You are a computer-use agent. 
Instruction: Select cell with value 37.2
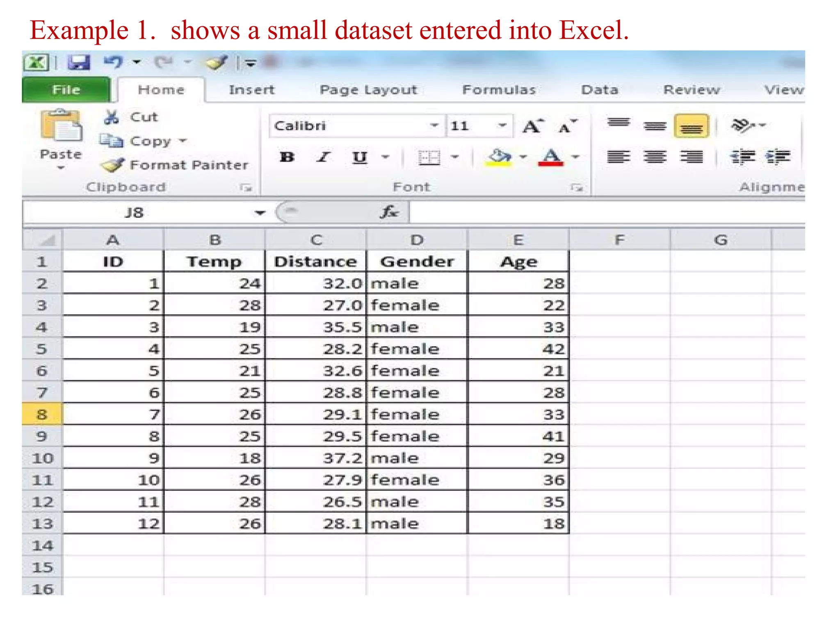pyautogui.click(x=315, y=458)
